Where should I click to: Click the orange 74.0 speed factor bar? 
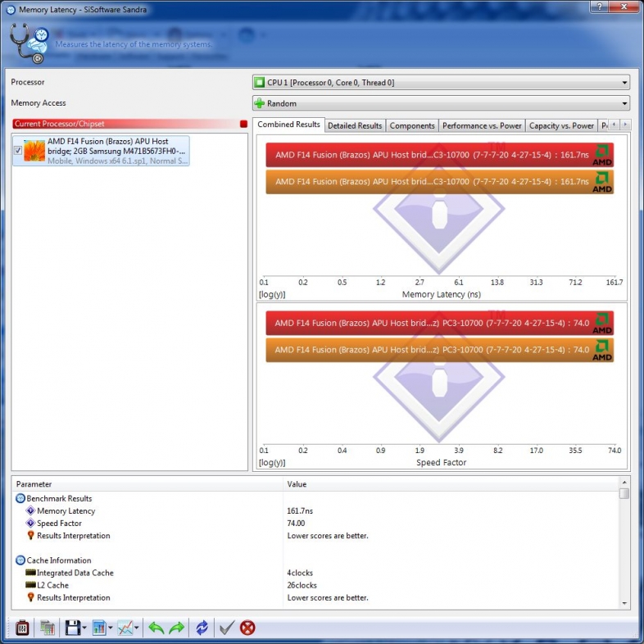[439, 350]
